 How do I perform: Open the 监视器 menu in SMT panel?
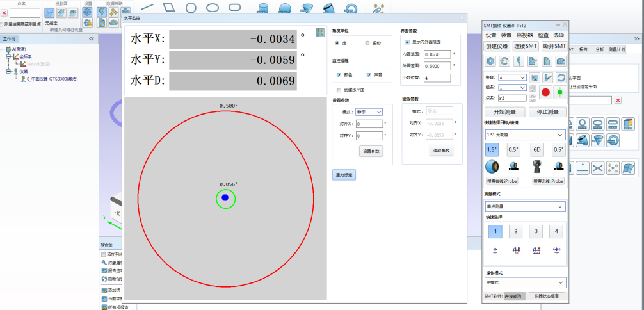(524, 35)
